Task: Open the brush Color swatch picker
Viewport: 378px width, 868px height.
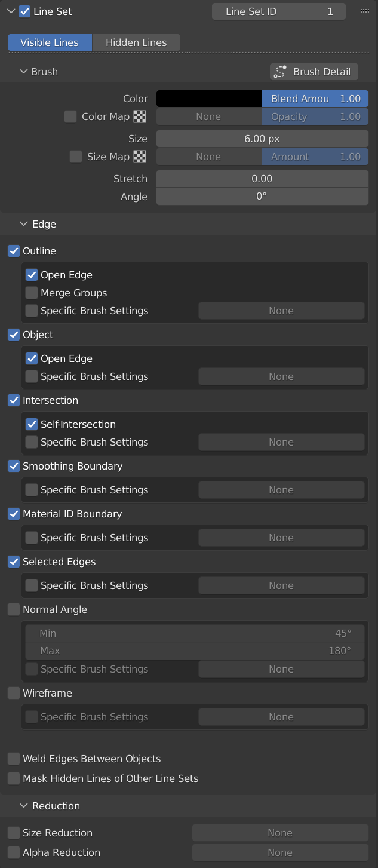Action: 209,99
